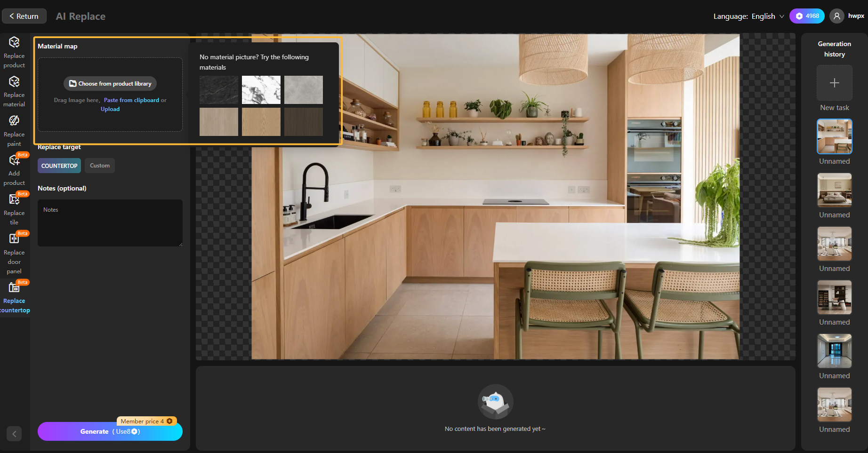Open the Replace product tool
Viewport: 868px width, 453px height.
coord(14,52)
